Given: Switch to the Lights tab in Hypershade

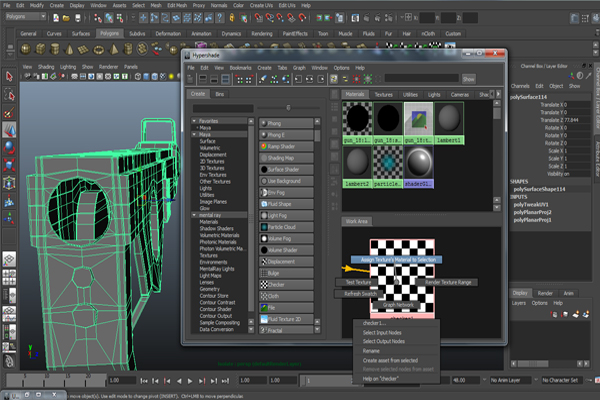Looking at the screenshot, I should click(434, 95).
